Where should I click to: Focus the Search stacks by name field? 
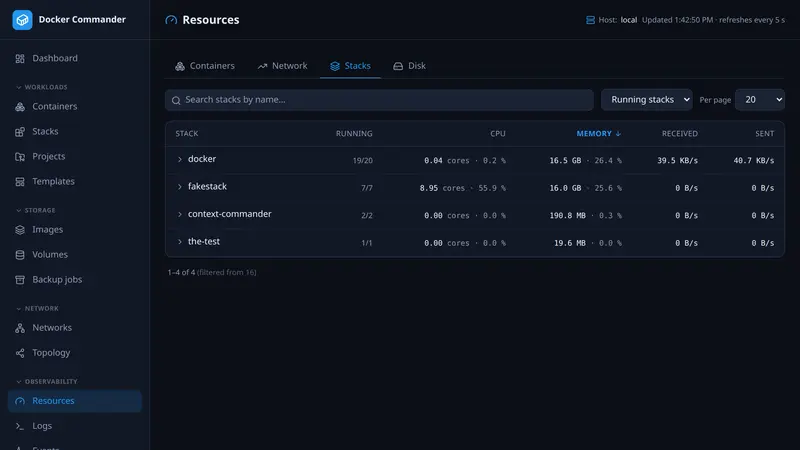pyautogui.click(x=379, y=100)
